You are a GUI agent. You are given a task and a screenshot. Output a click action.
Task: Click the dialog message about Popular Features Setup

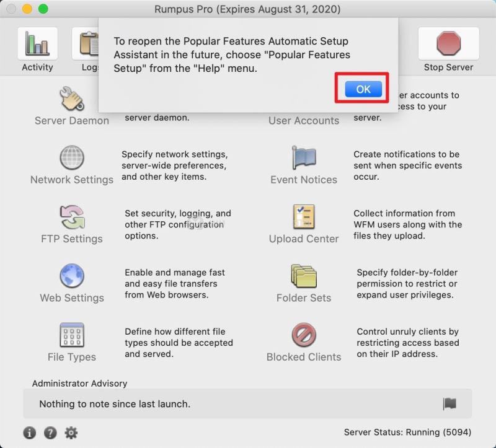point(232,55)
